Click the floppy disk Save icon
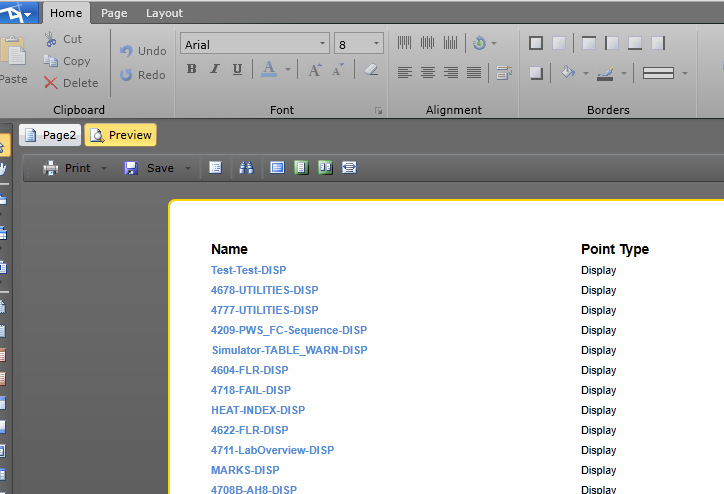 pos(131,168)
